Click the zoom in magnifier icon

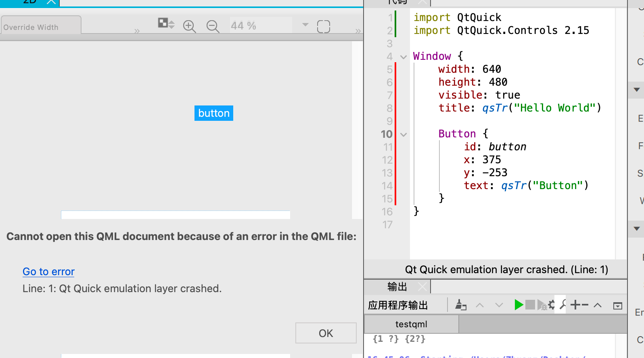(189, 26)
